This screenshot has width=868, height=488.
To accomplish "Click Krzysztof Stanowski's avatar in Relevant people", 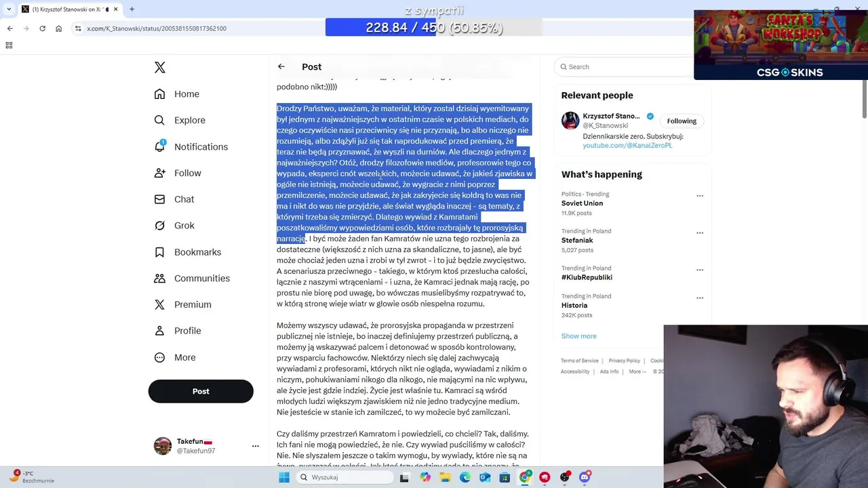I will [570, 121].
